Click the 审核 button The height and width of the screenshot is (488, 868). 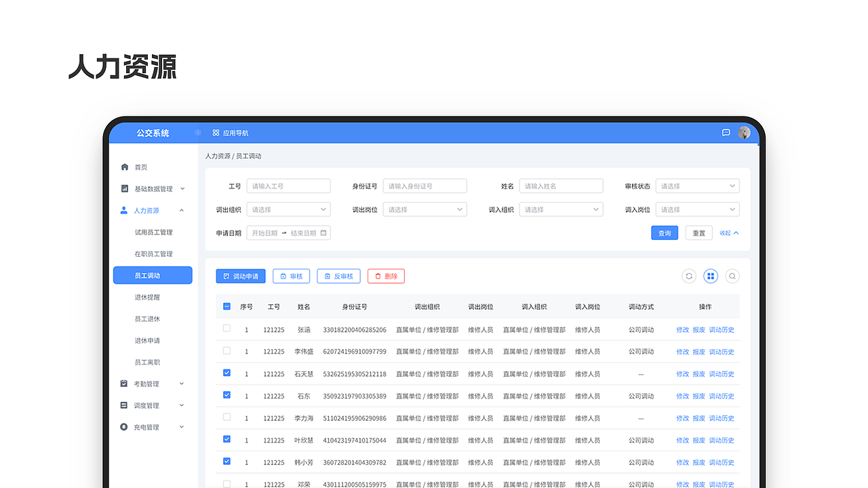292,276
